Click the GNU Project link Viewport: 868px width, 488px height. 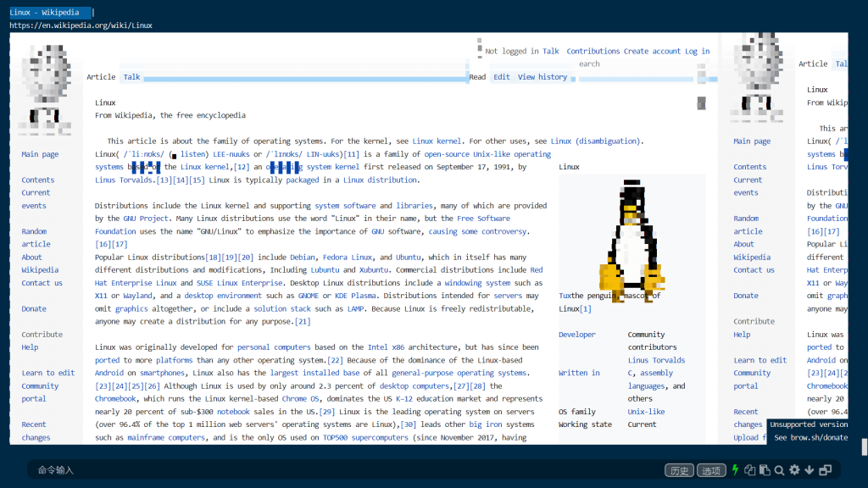pyautogui.click(x=146, y=219)
